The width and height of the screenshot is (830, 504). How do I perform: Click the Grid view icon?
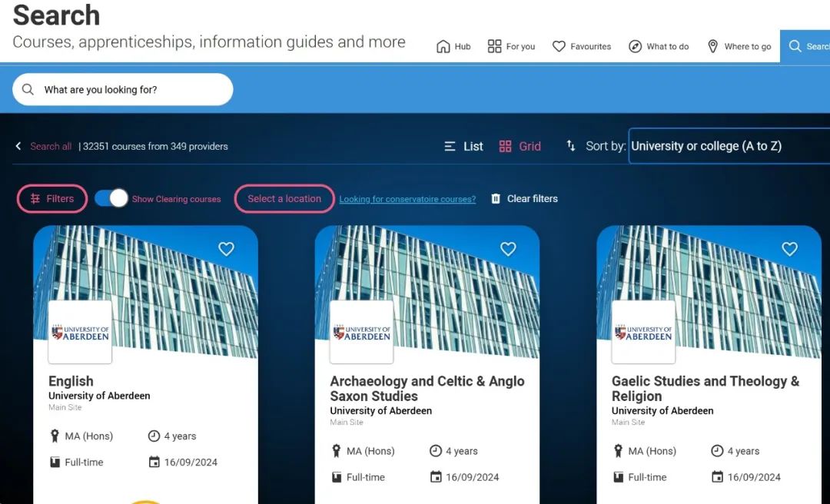(x=506, y=146)
